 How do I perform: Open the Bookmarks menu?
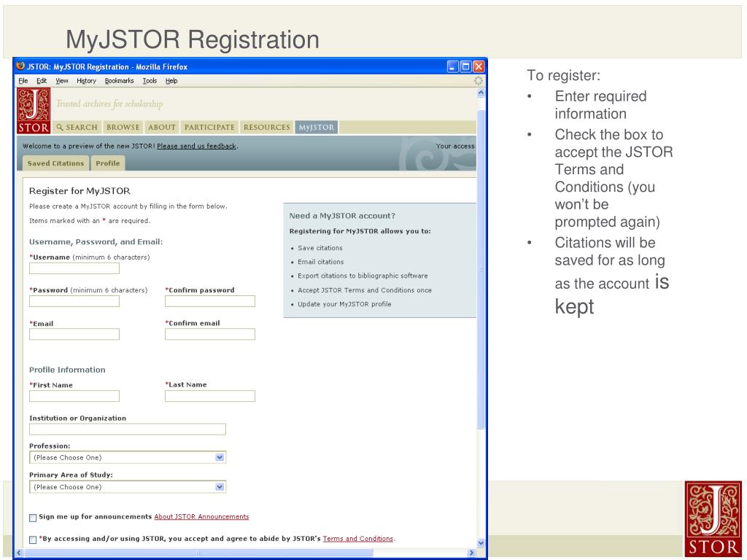point(119,81)
